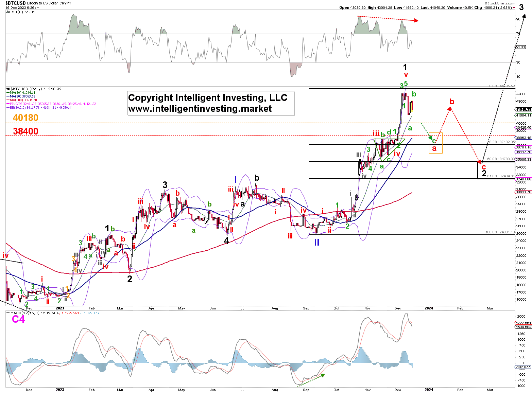
Task: Click the 38063.18 price axis tag
Action: pyautogui.click(x=524, y=138)
